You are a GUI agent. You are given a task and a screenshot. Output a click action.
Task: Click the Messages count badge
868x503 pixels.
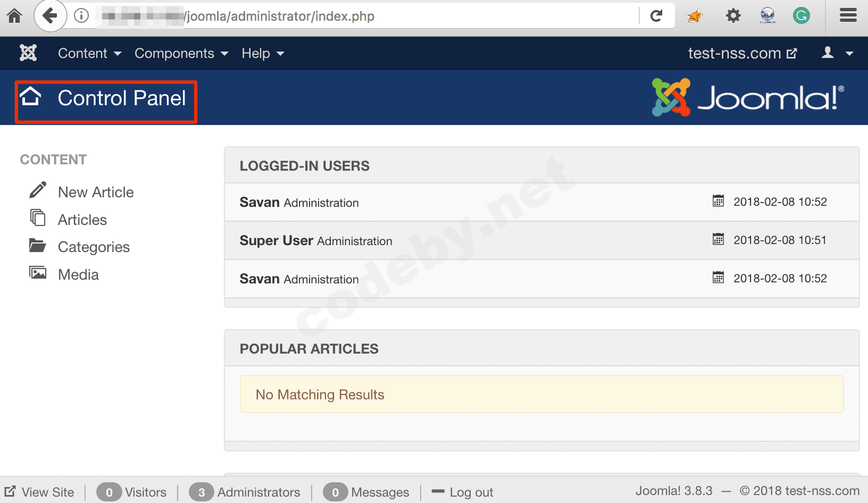pyautogui.click(x=335, y=492)
